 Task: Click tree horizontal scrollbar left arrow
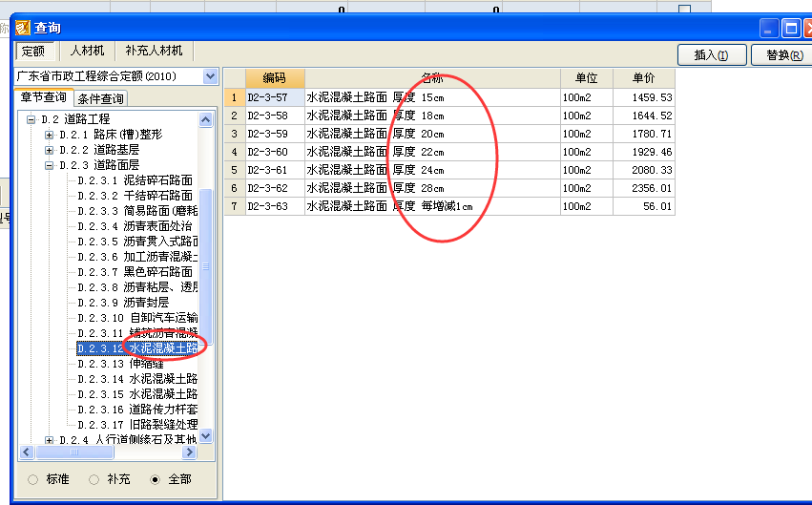tap(27, 452)
